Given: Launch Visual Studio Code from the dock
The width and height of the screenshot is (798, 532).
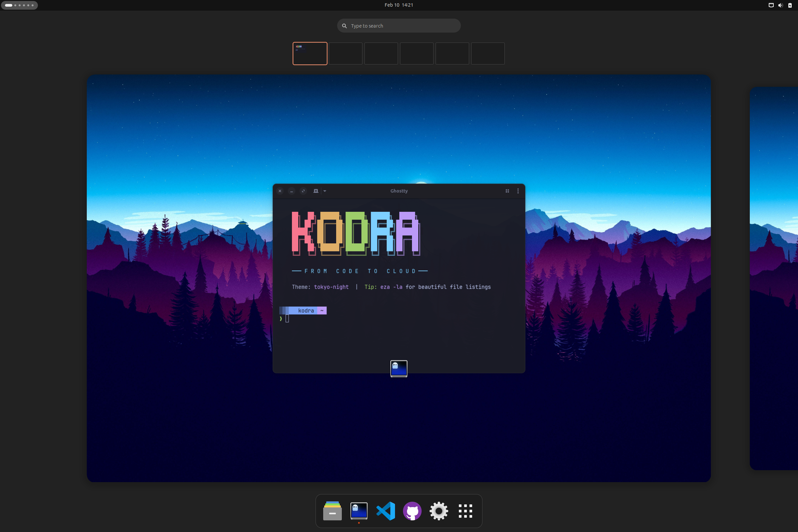Looking at the screenshot, I should pyautogui.click(x=386, y=511).
